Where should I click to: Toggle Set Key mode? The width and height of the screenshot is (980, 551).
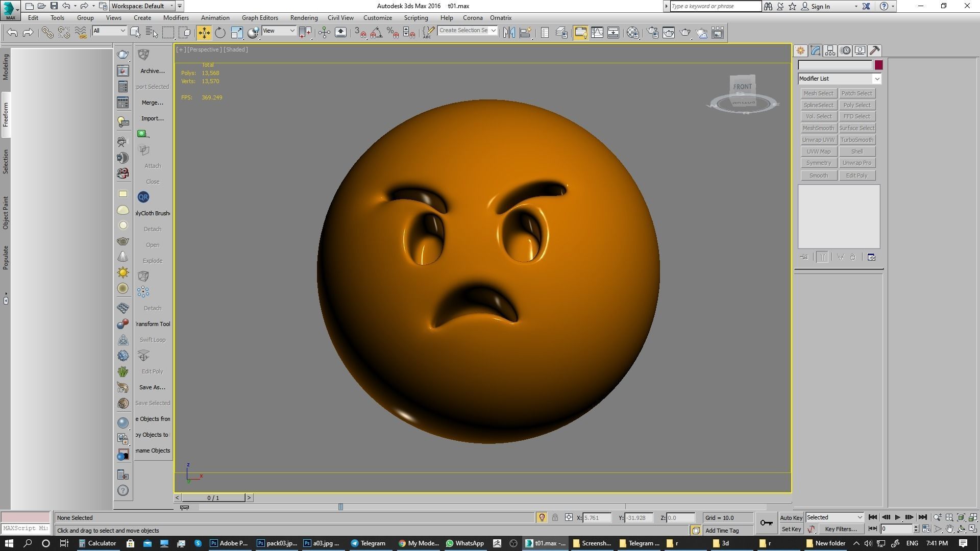coord(791,529)
